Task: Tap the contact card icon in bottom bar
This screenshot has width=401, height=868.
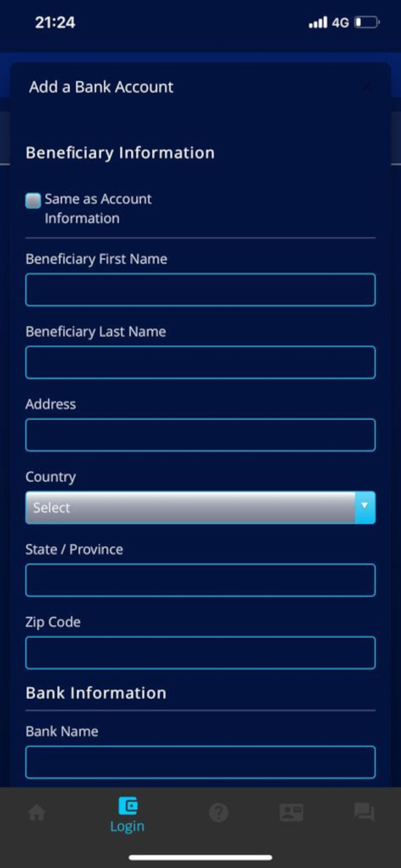Action: pos(292,813)
